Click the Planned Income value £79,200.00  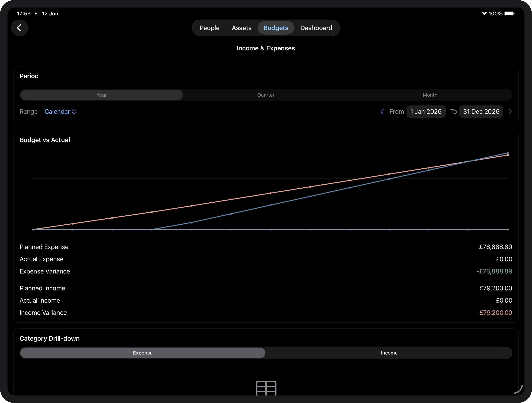pos(496,288)
